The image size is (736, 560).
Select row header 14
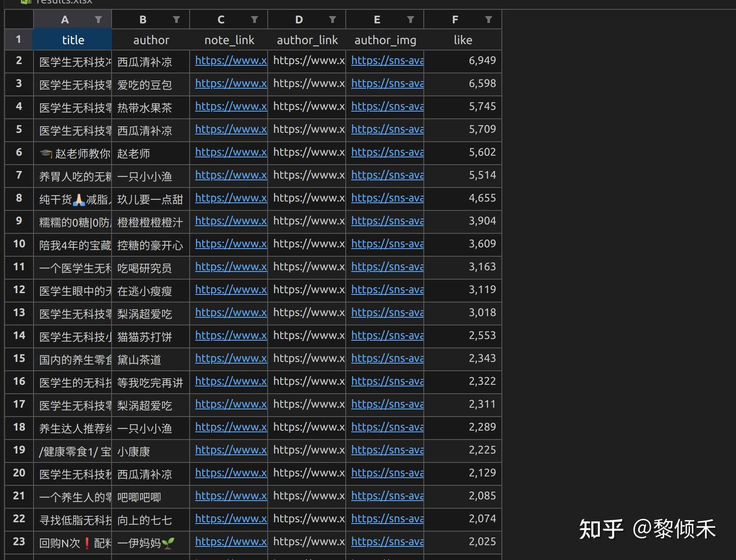coord(19,336)
